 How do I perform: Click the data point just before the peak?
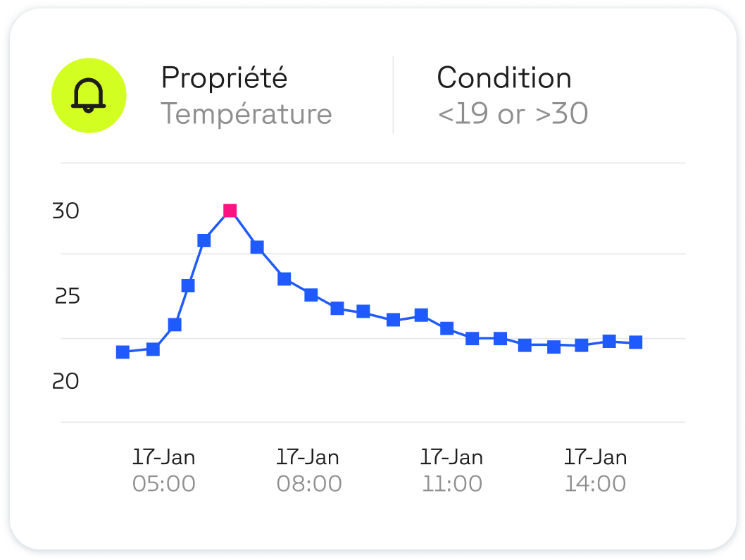point(204,241)
